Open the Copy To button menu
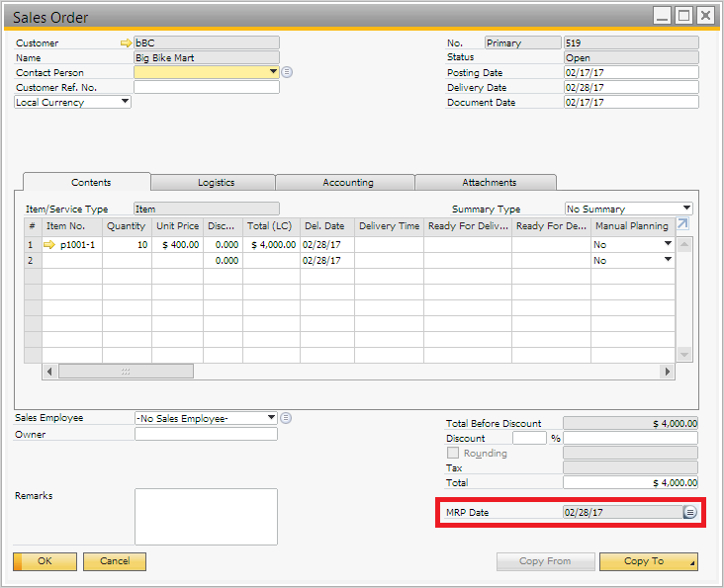 tap(649, 561)
